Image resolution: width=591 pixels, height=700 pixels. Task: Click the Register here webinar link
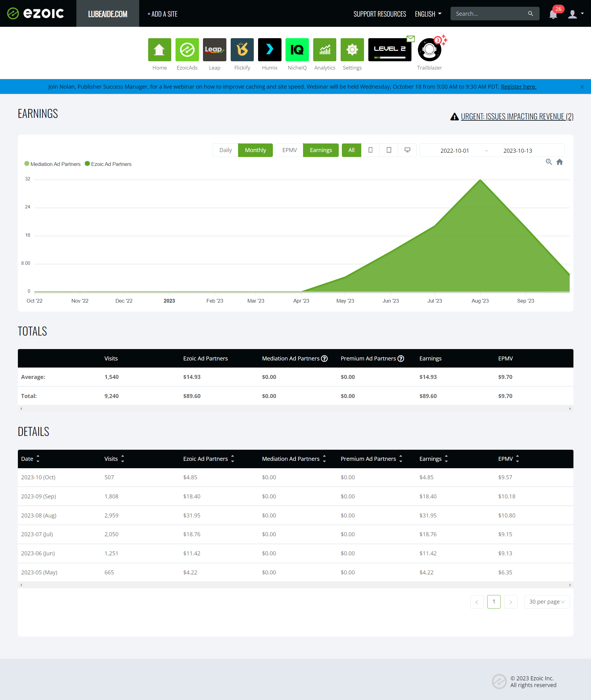pyautogui.click(x=518, y=87)
